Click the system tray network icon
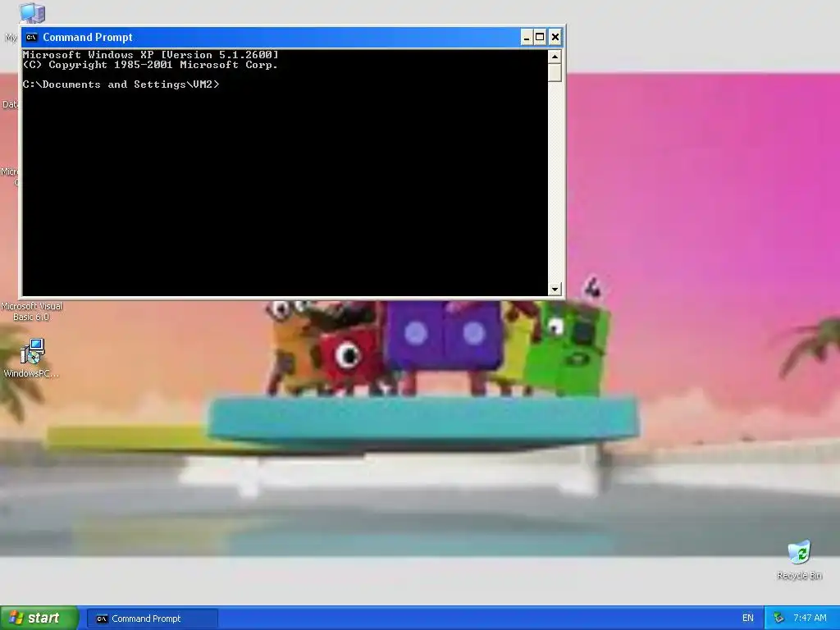Image resolution: width=840 pixels, height=630 pixels. click(778, 619)
